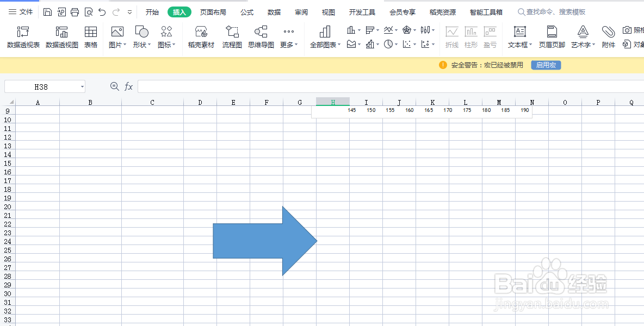Viewport: 644px width, 326px height.
Task: Open the 开发工具 ribbon tab
Action: pyautogui.click(x=362, y=11)
